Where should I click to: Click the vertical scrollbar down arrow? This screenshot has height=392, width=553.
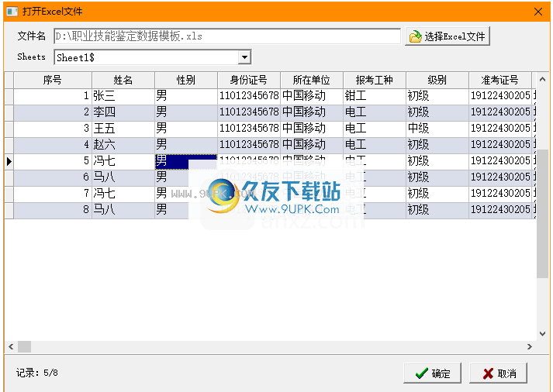pyautogui.click(x=542, y=334)
